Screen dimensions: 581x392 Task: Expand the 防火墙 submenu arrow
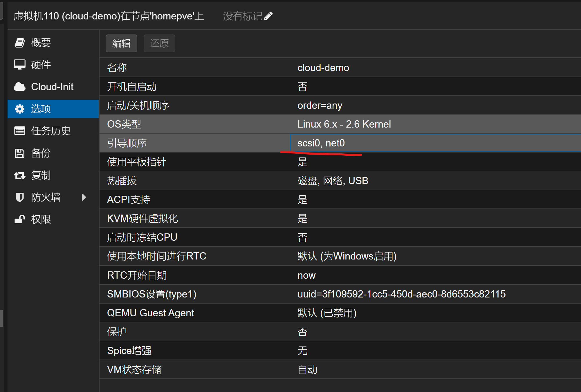[84, 197]
